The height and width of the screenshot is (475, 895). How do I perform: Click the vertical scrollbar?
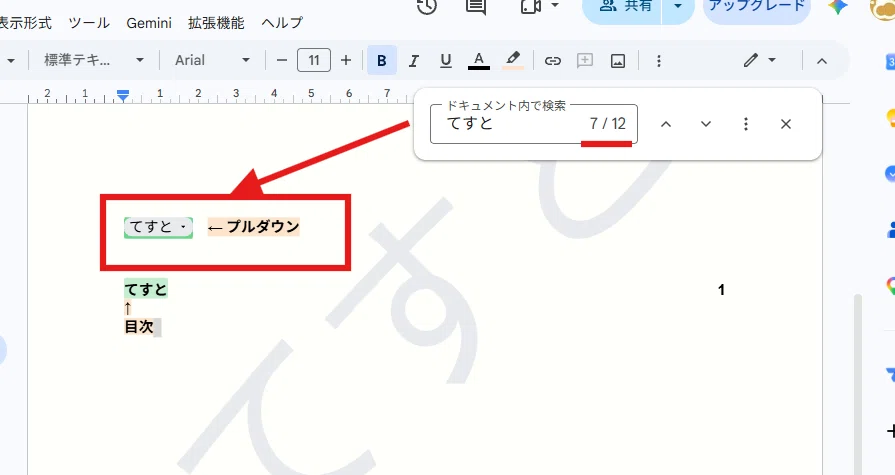857,384
